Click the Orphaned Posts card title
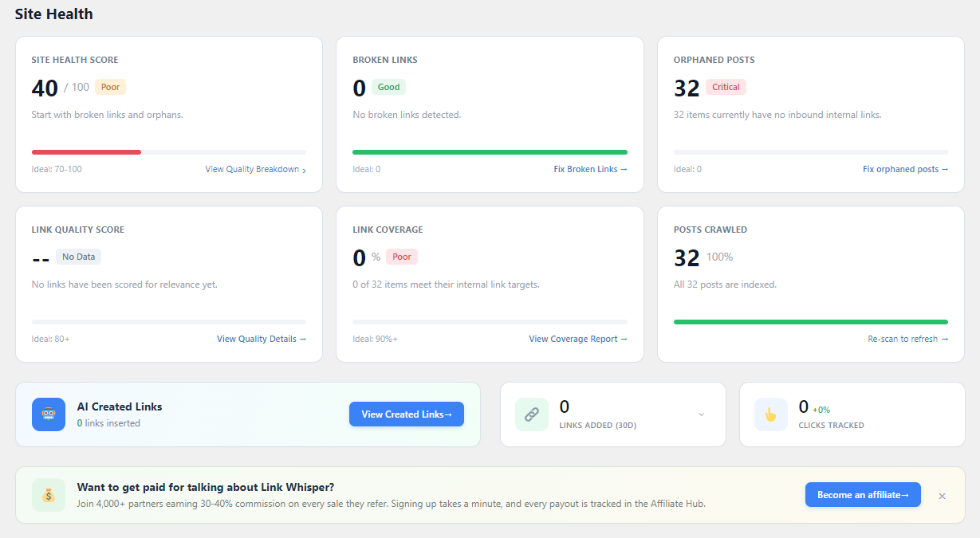This screenshot has width=980, height=538. [x=714, y=60]
